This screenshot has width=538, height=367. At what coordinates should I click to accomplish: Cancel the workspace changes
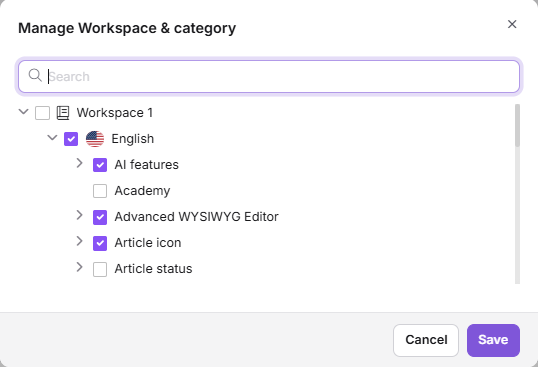(x=426, y=340)
